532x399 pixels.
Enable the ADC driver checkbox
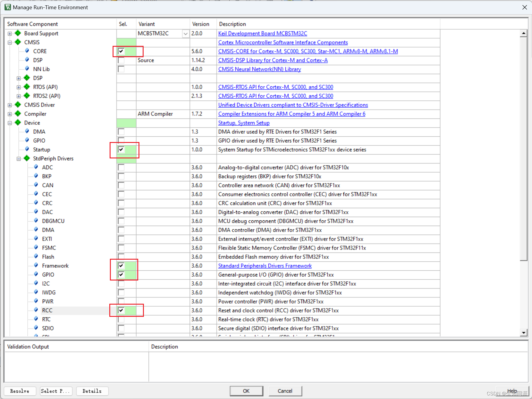click(121, 167)
